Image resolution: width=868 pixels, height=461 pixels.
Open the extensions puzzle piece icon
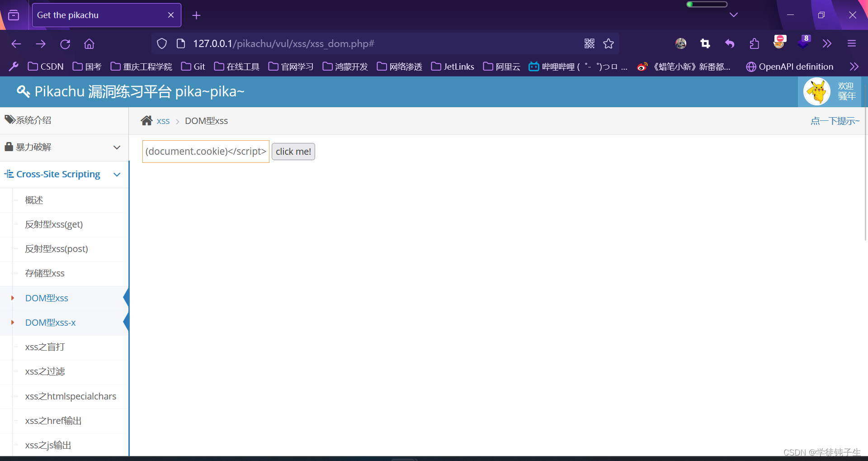[x=754, y=43]
